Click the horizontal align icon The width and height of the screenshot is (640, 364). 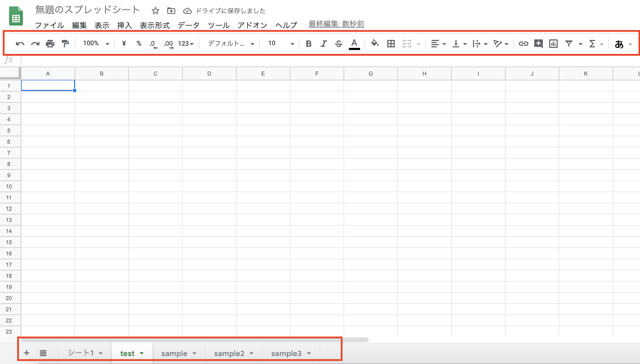coord(435,44)
